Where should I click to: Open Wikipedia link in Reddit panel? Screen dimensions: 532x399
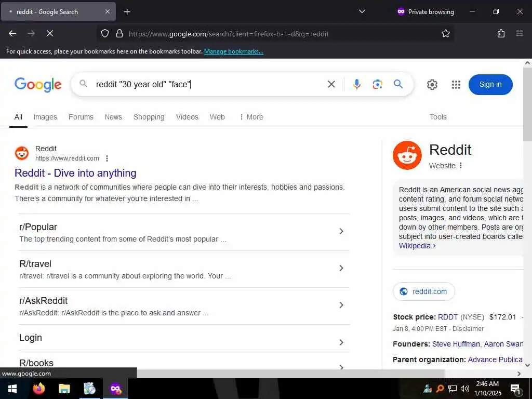click(417, 246)
